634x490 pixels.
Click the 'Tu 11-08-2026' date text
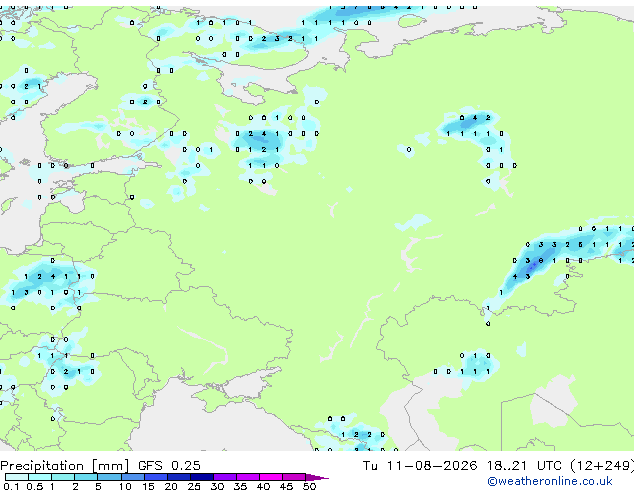420,466
